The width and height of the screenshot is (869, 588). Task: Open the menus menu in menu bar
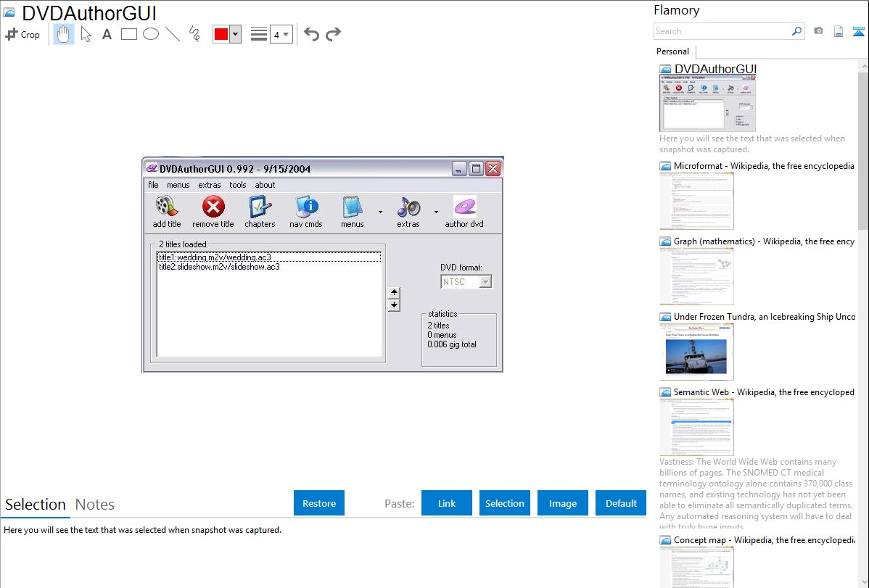tap(178, 185)
